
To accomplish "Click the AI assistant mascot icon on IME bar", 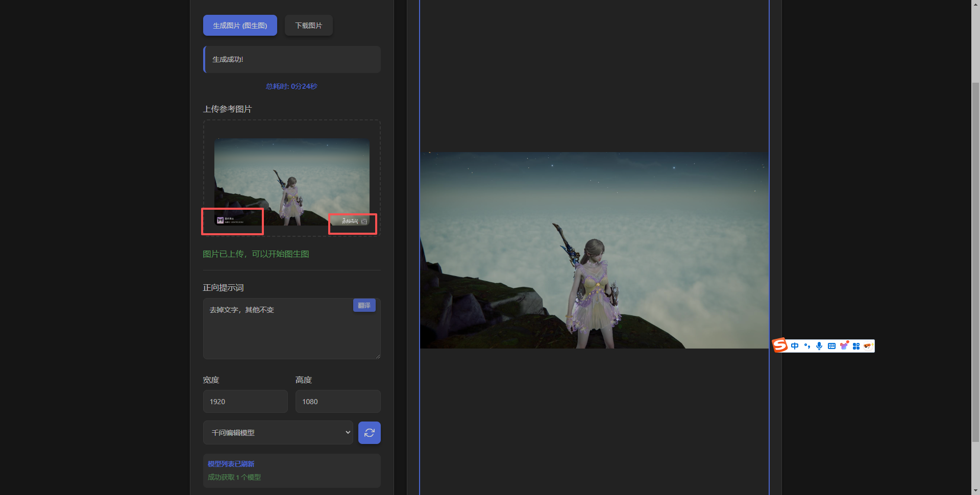I will click(x=868, y=346).
